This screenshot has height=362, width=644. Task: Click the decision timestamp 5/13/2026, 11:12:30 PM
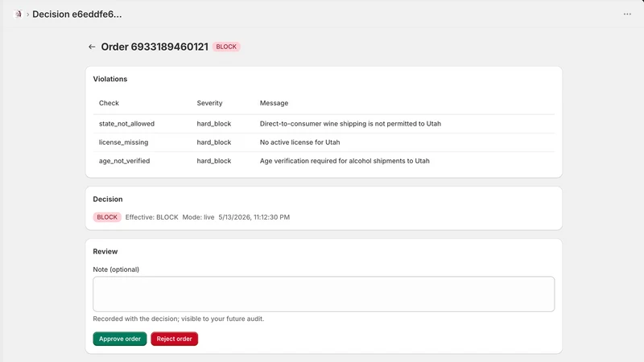tap(254, 217)
